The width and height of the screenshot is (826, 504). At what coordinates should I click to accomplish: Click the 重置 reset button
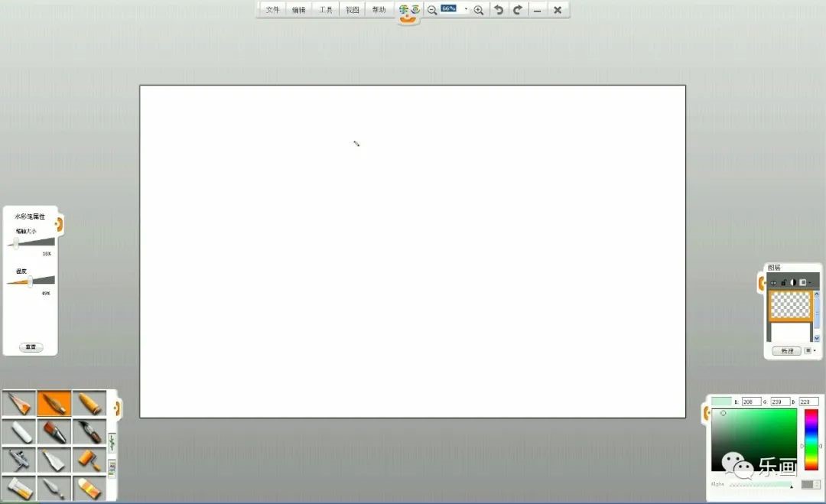[x=31, y=347]
